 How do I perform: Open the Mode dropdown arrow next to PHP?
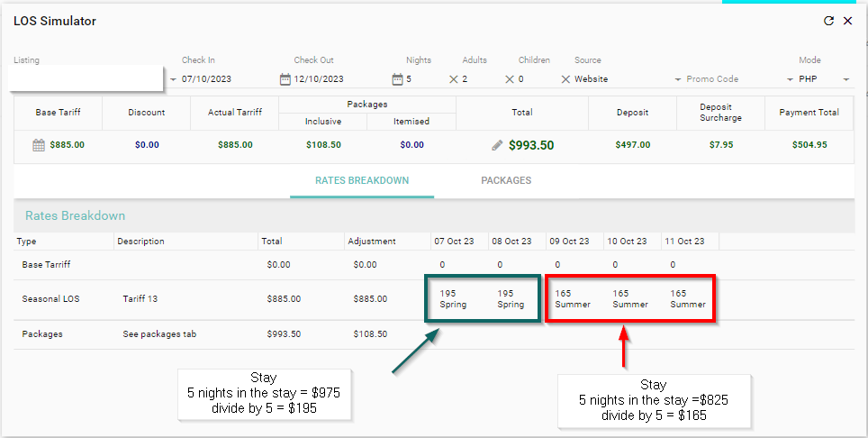click(845, 79)
